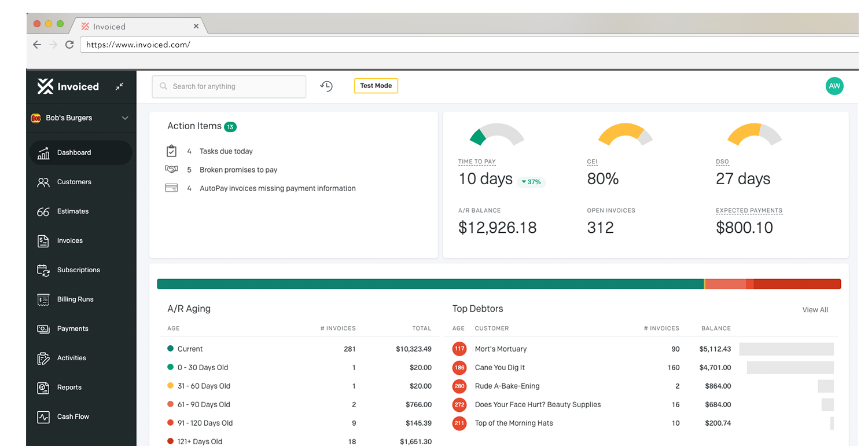Click the Invoices sidebar icon

tap(43, 240)
